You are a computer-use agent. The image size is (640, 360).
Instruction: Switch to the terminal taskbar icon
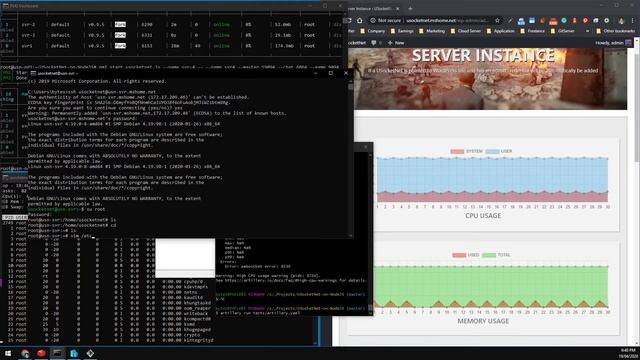pos(58,353)
